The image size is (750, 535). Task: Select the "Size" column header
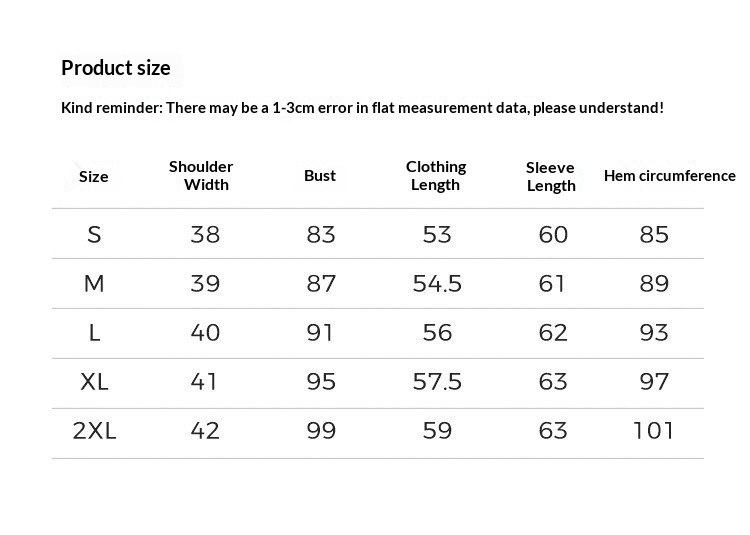point(93,177)
